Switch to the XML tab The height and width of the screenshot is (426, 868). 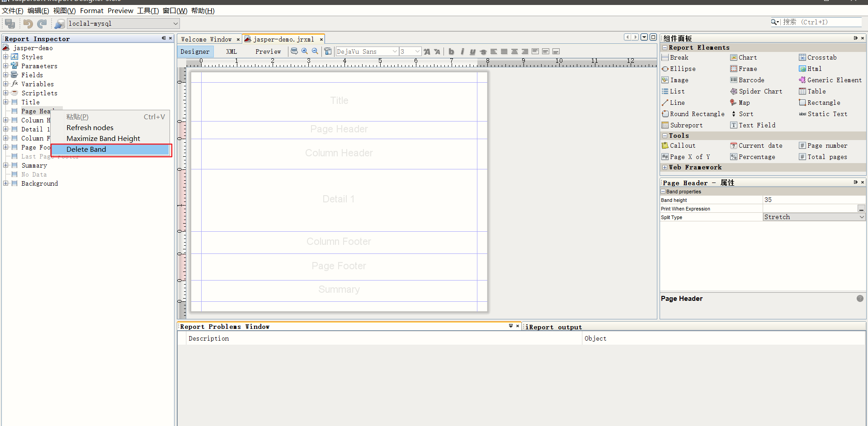click(231, 51)
